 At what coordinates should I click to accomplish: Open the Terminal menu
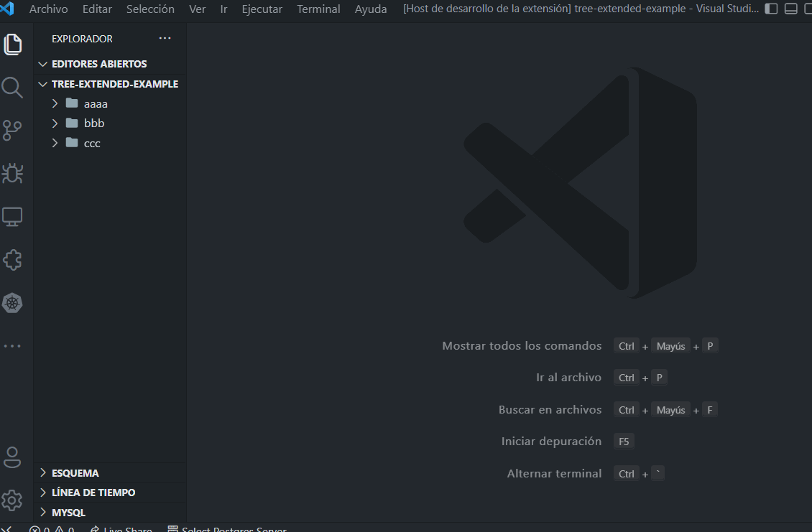tap(318, 9)
